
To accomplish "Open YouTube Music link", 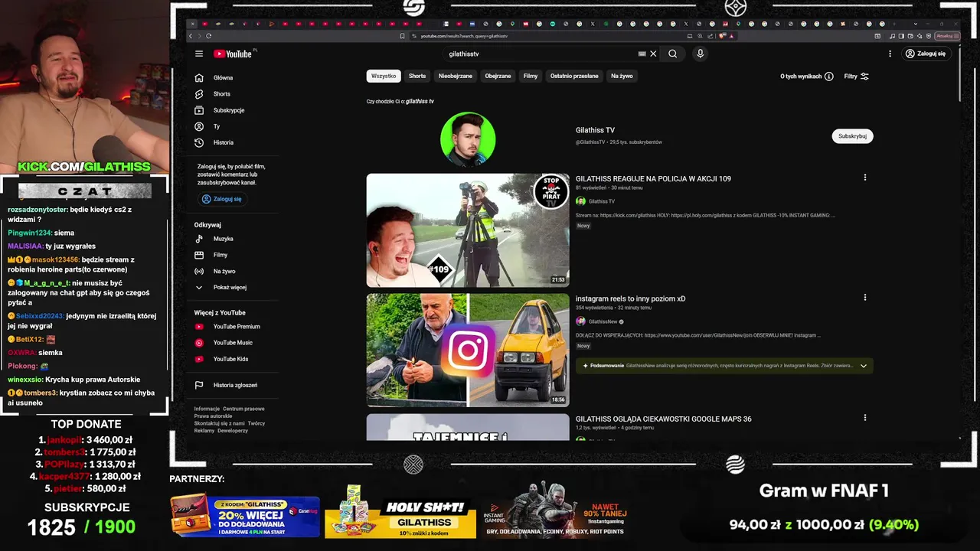I will [x=231, y=342].
